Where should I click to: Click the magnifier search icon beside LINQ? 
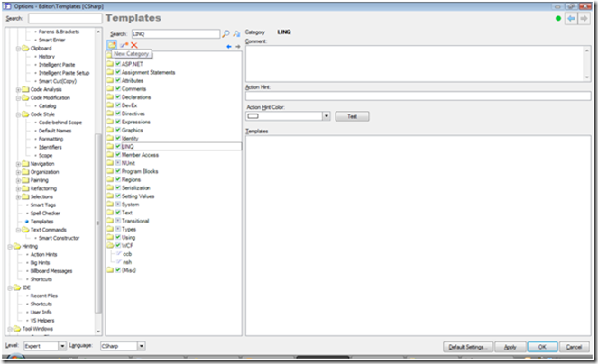(225, 34)
